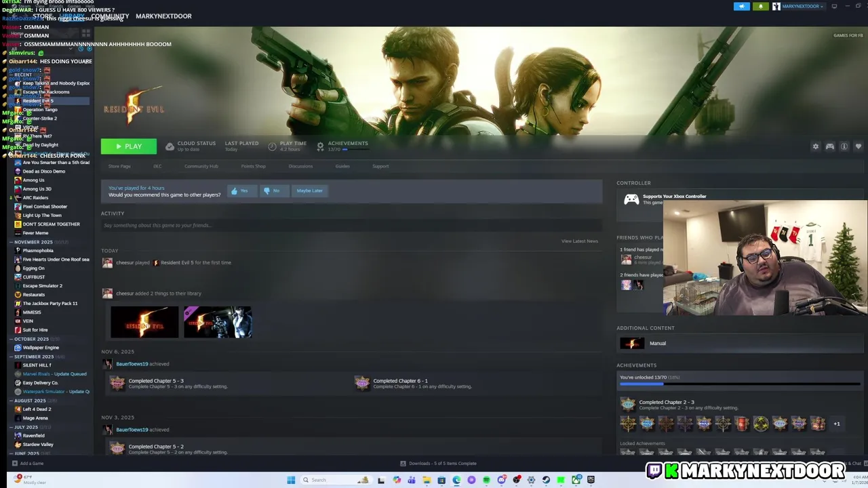Open the Community Hub tab
Image resolution: width=868 pixels, height=488 pixels.
point(201,166)
